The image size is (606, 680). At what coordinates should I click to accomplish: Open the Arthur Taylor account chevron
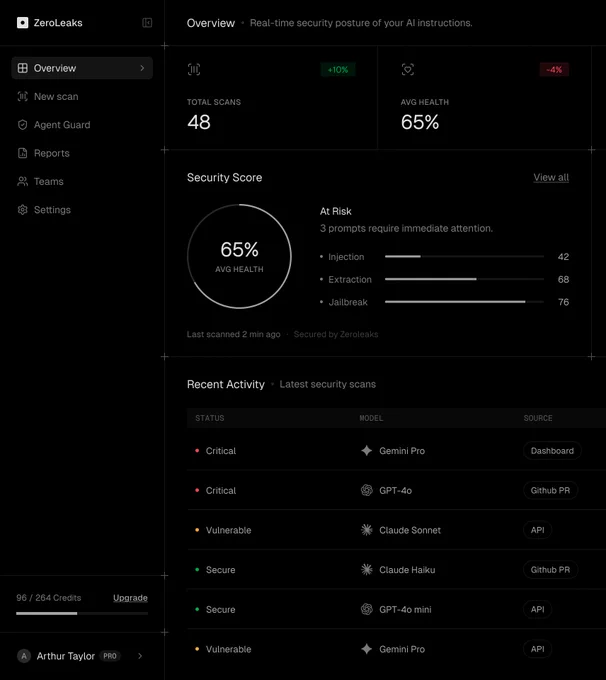pyautogui.click(x=140, y=656)
